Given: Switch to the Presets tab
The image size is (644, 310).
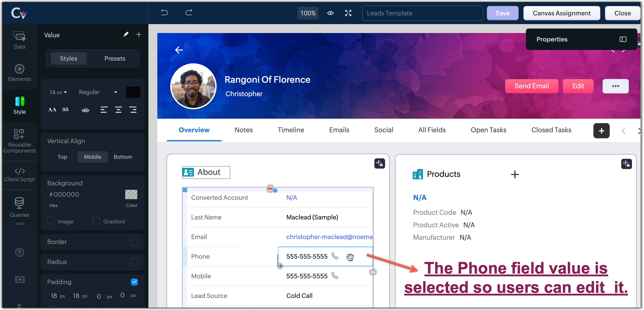Looking at the screenshot, I should [x=115, y=58].
